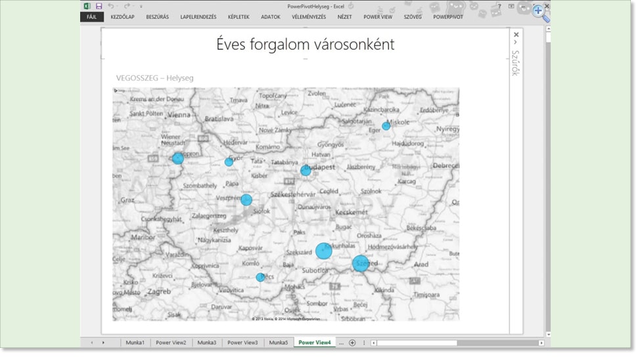The height and width of the screenshot is (361, 644).
Task: Open the BESZÚRÁS ribbon tab
Action: click(x=157, y=17)
